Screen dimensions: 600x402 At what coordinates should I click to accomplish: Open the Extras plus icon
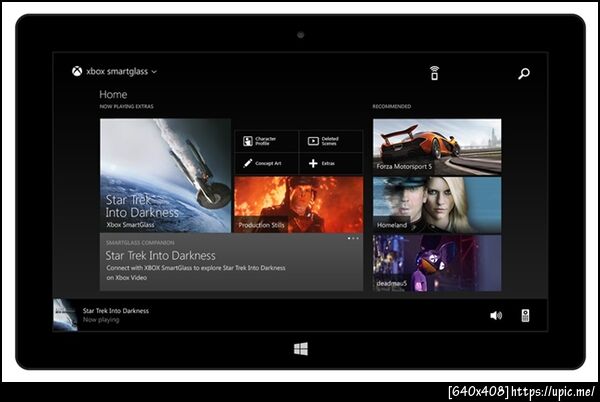pos(313,163)
